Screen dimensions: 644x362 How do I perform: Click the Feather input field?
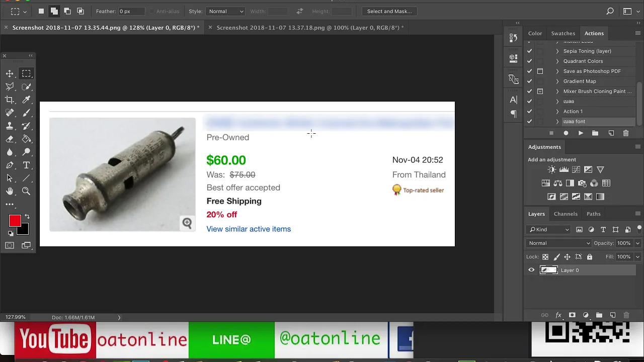click(132, 11)
